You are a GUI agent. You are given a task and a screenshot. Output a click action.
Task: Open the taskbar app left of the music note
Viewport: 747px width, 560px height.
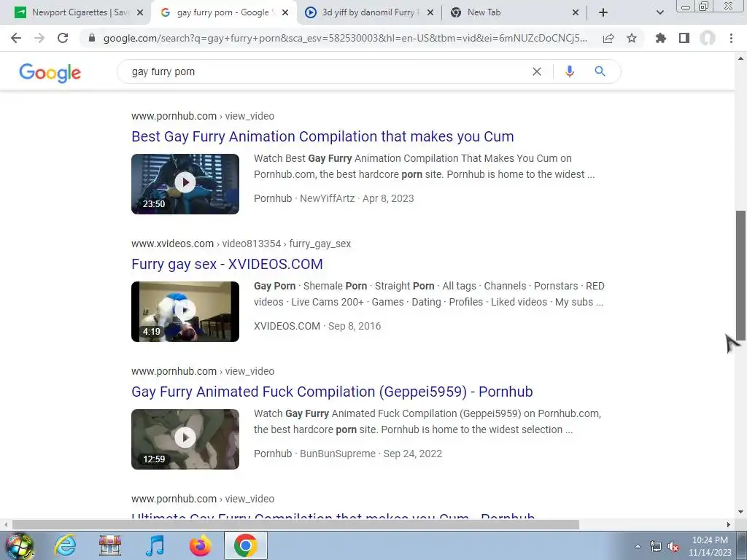point(110,545)
